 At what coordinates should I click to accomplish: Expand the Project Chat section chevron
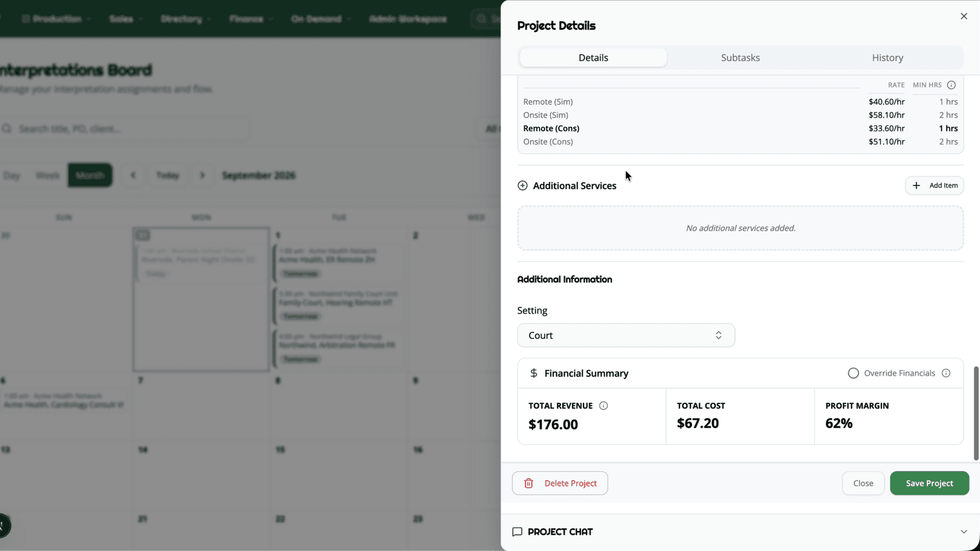(964, 532)
